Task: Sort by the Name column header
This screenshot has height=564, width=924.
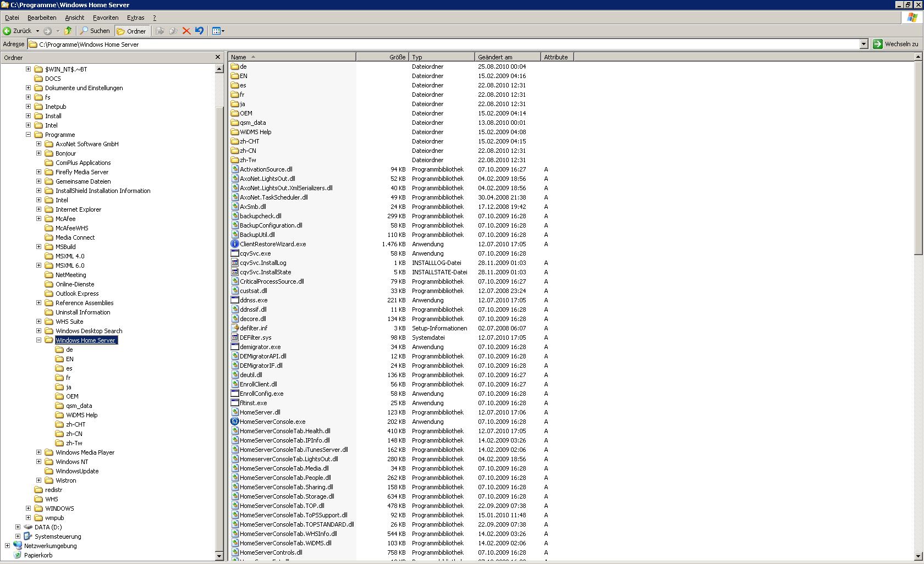Action: pos(292,57)
